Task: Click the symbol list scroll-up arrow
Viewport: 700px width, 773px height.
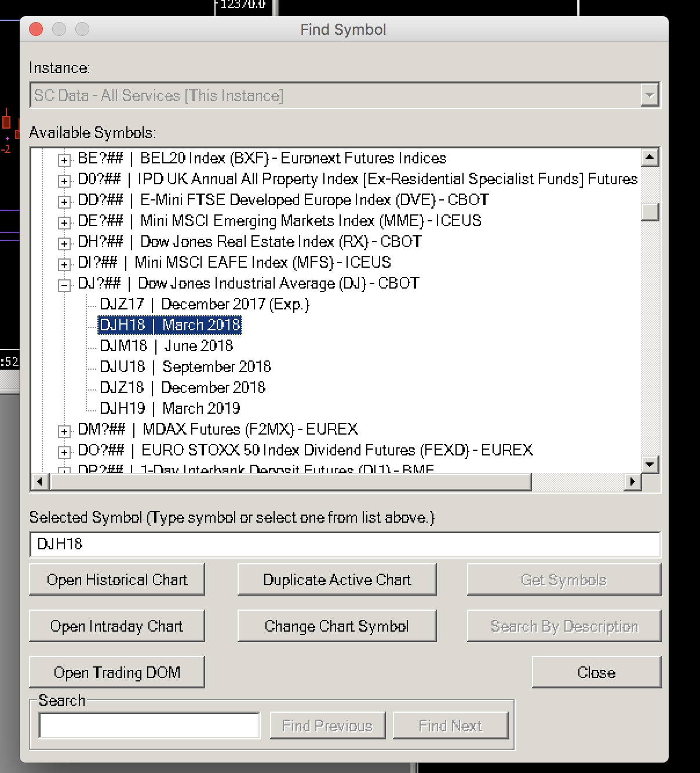Action: tap(650, 157)
